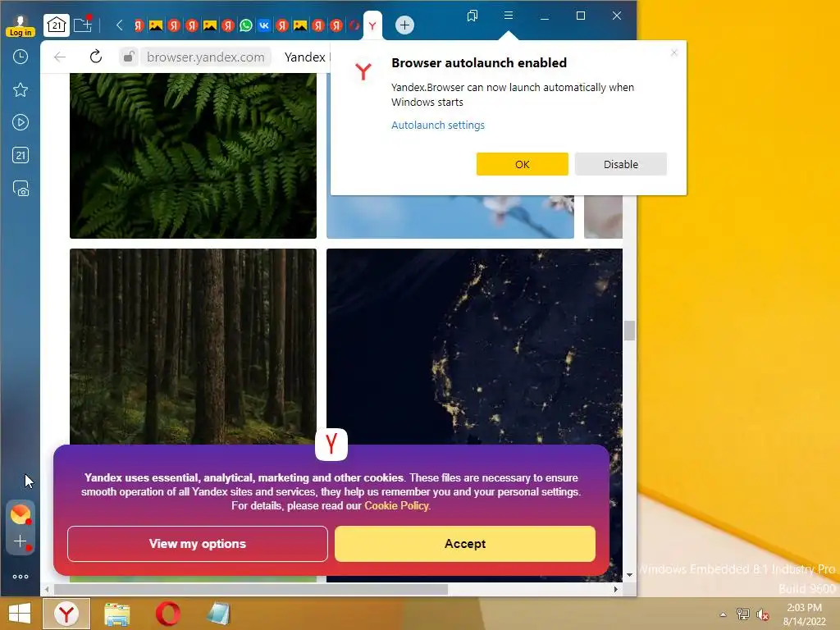
Task: Click the vertical scrollbar thumb
Action: (x=629, y=331)
